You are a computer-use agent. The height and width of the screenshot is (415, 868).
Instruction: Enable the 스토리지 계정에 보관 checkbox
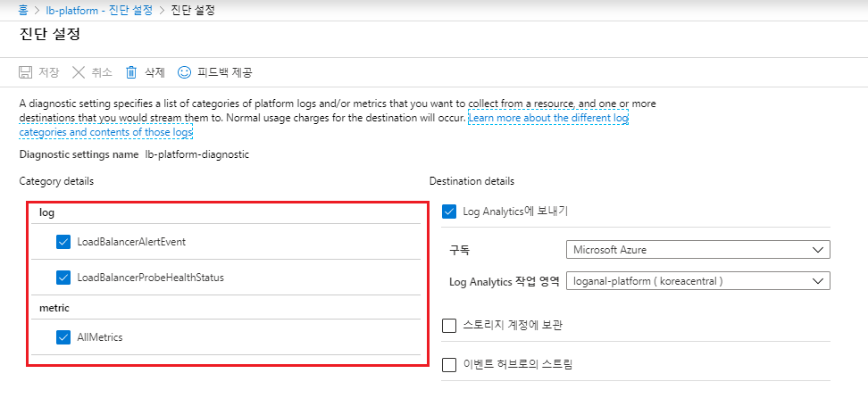pyautogui.click(x=449, y=326)
